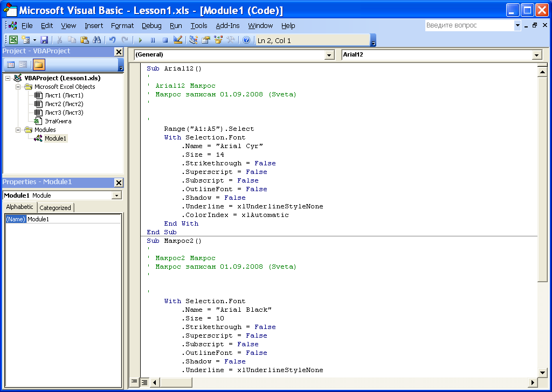Screen dimensions: 552x392
Task: Open the View menu
Action: [68, 26]
